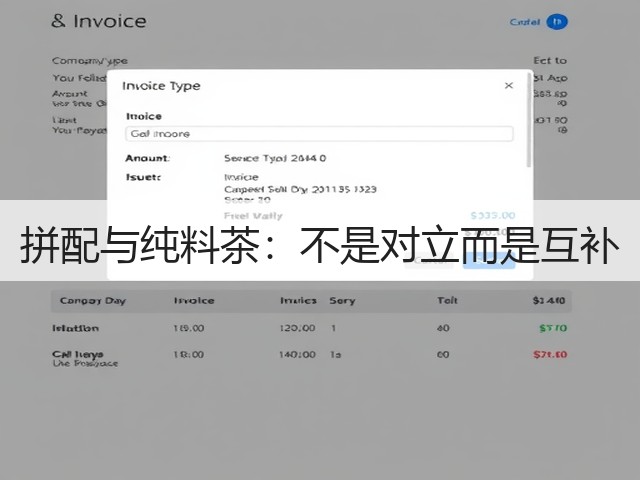This screenshot has height=480, width=640.
Task: Click the ampersand icon beside Invoice heading
Action: click(58, 21)
